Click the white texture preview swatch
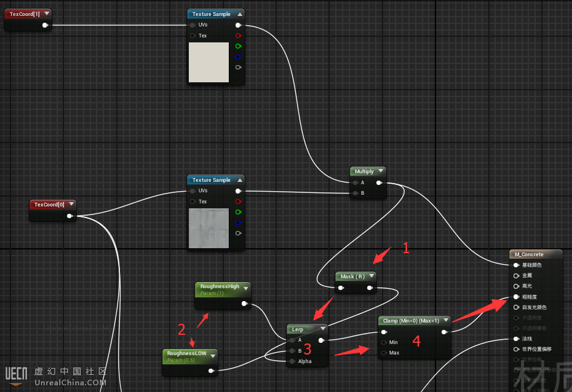Image resolution: width=572 pixels, height=392 pixels. [x=209, y=62]
